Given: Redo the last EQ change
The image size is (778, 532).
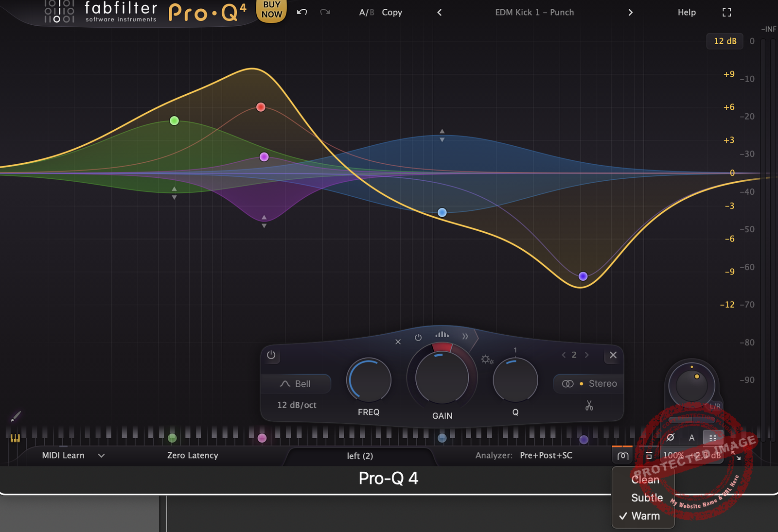Looking at the screenshot, I should [325, 12].
